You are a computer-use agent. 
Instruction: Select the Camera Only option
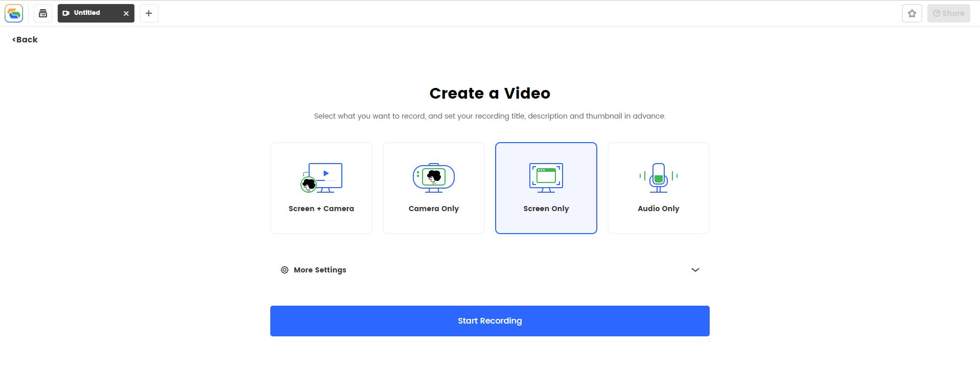434,188
